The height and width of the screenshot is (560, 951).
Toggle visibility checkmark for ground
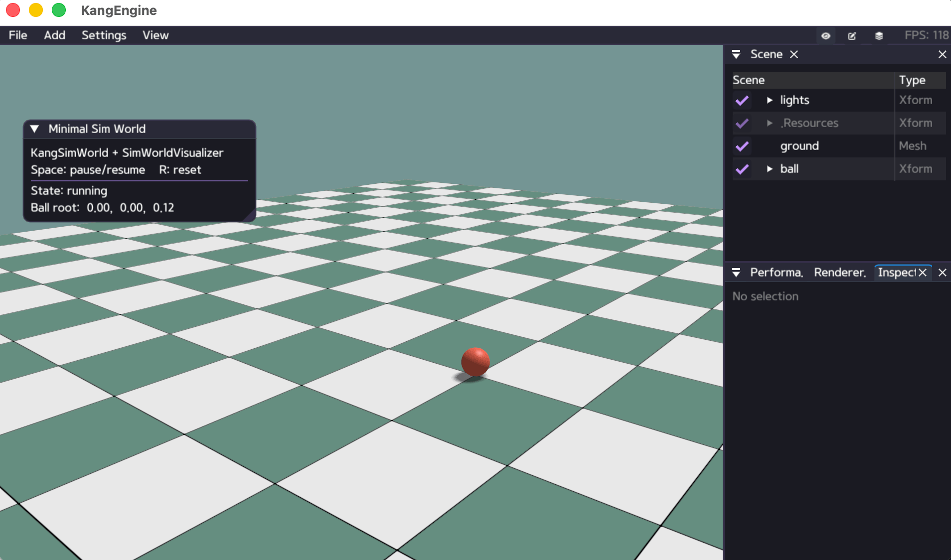click(x=742, y=146)
